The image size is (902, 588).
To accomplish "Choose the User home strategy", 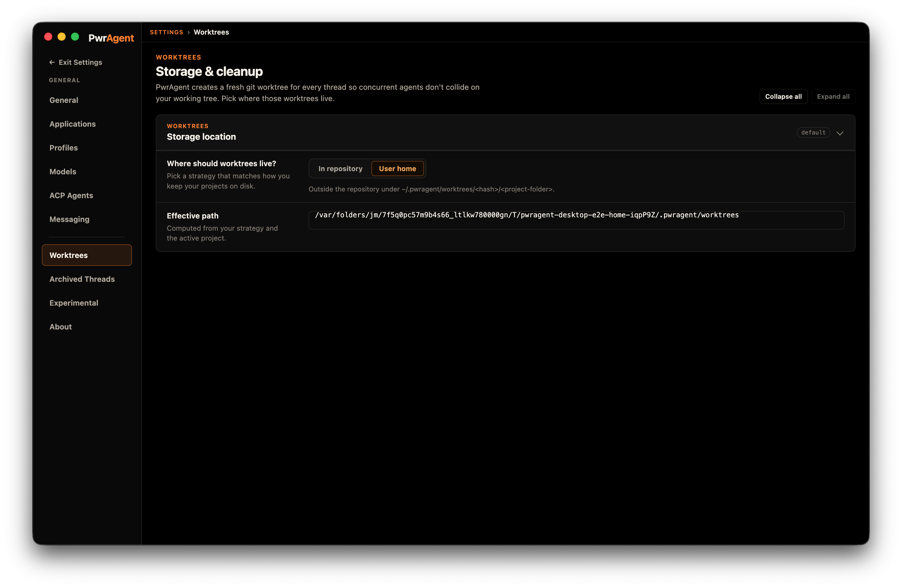I will (397, 168).
